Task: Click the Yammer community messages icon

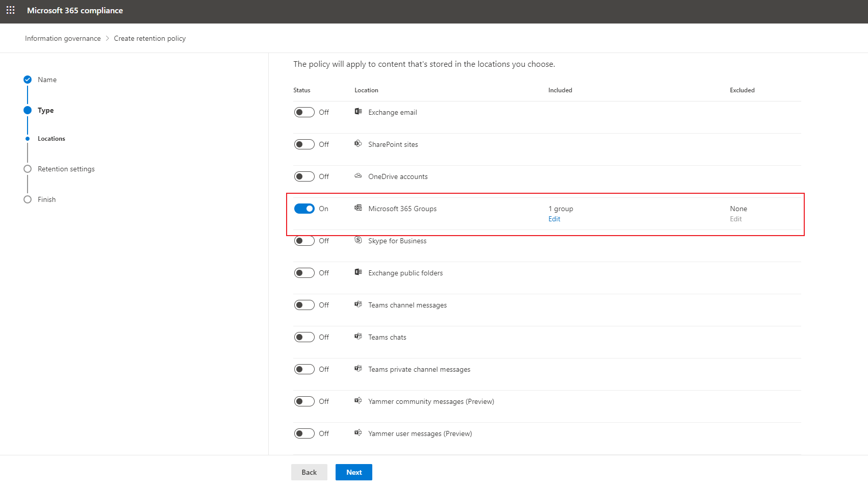Action: click(359, 401)
